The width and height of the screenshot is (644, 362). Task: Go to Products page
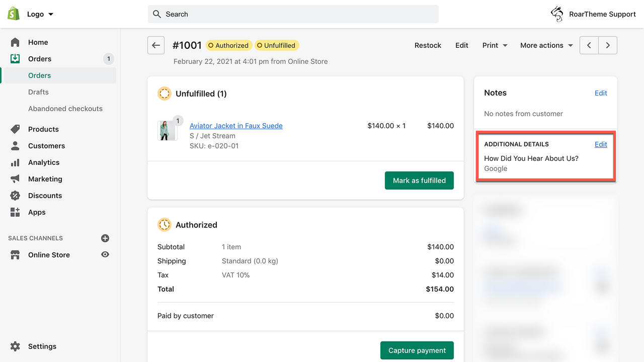click(43, 129)
